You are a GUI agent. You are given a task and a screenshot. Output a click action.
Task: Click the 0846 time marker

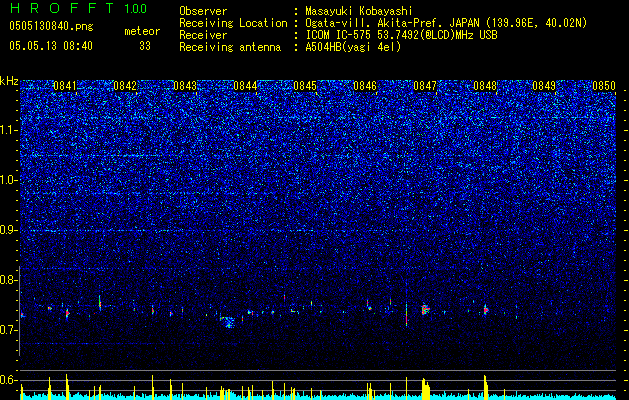pyautogui.click(x=365, y=86)
